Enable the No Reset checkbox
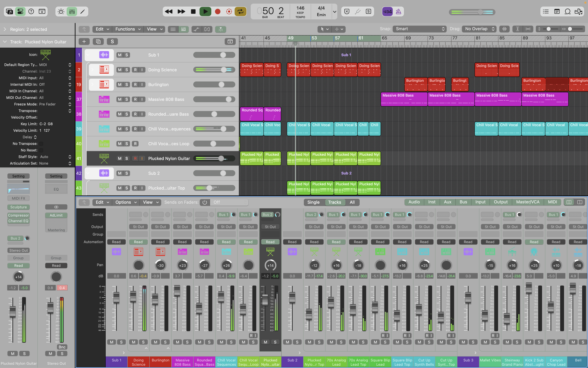Viewport: 588px width, 368px height. pyautogui.click(x=41, y=150)
